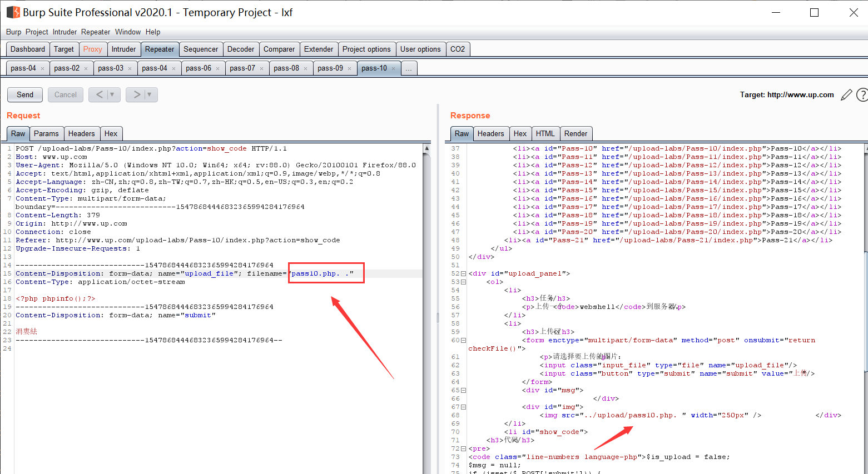Switch to the Comparer tab
The height and width of the screenshot is (474, 868).
[279, 49]
